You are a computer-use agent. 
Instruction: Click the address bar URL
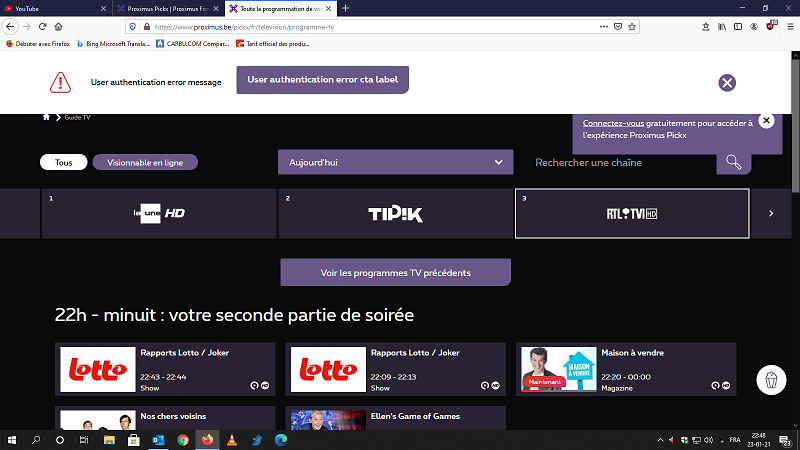(x=244, y=27)
